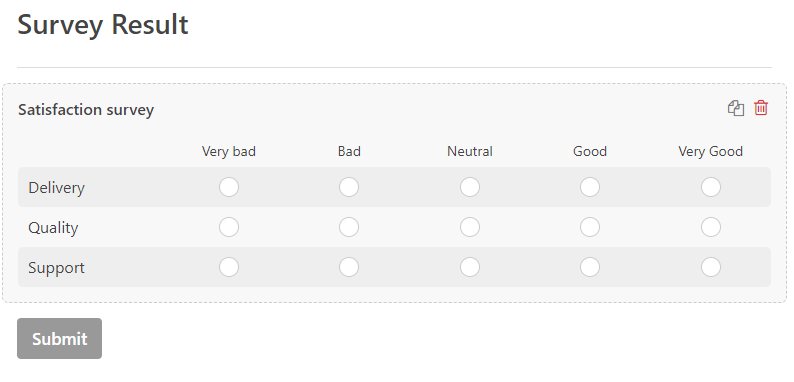Screen dimensions: 794x382
Task: Select Very bad for Quality
Action: point(229,227)
